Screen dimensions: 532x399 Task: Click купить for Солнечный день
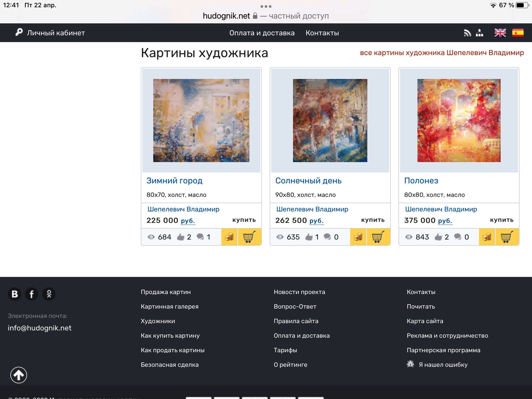(x=373, y=220)
